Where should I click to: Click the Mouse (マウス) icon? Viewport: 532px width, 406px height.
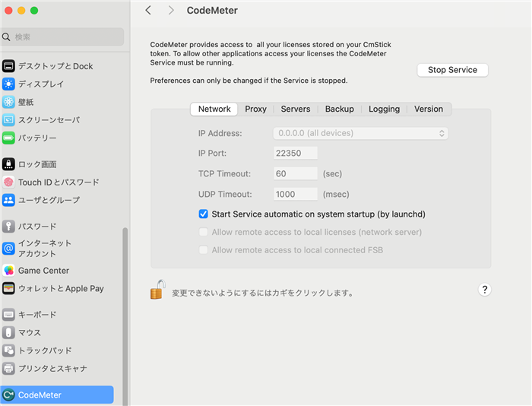tap(8, 333)
